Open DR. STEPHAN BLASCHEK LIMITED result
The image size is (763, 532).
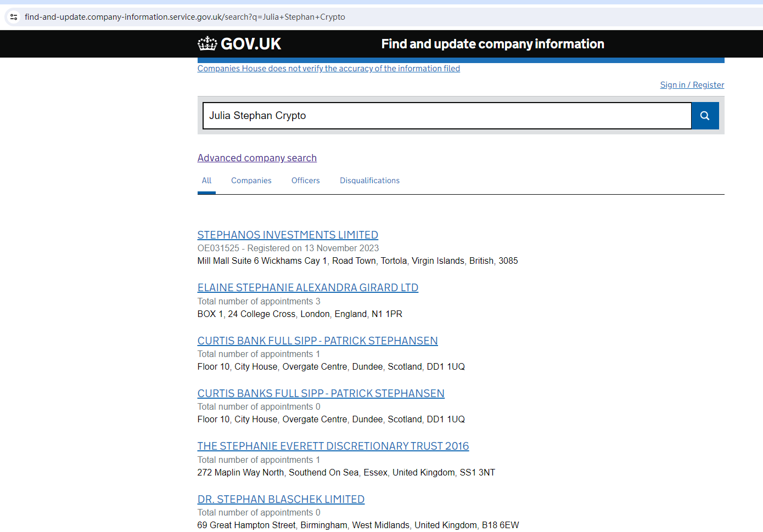[281, 500]
